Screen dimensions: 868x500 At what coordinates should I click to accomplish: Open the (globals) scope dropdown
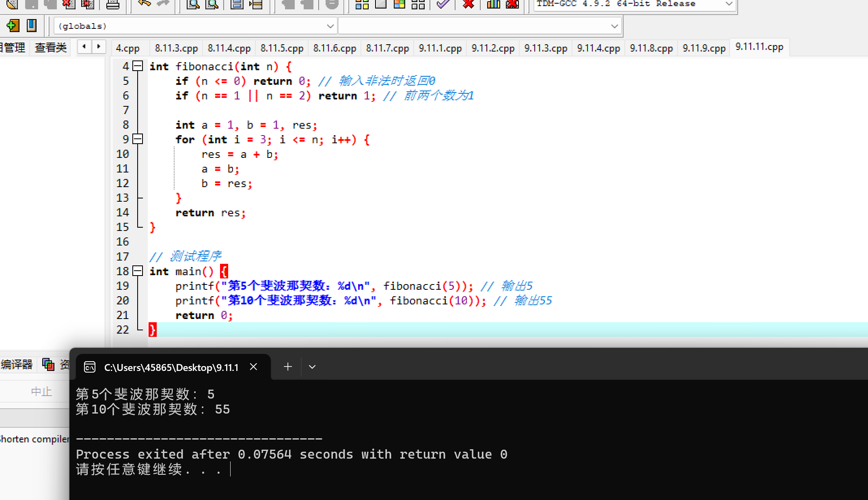pyautogui.click(x=330, y=26)
